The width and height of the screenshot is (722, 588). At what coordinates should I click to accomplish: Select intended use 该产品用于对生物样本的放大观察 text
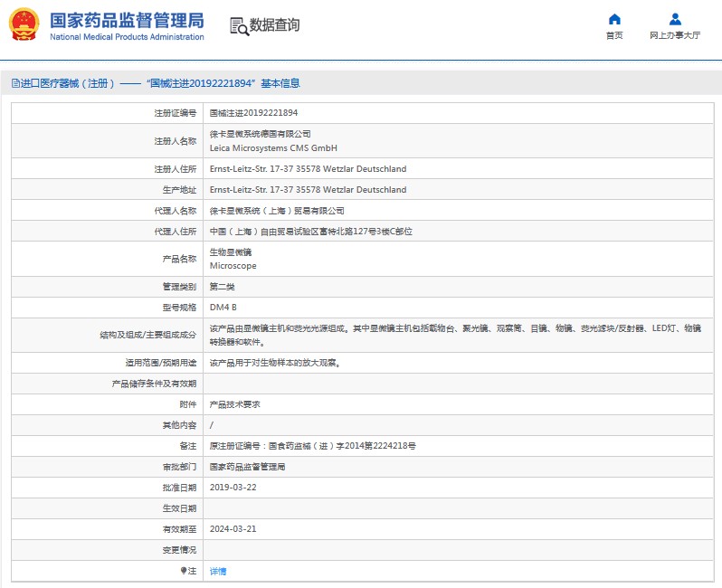tap(275, 363)
